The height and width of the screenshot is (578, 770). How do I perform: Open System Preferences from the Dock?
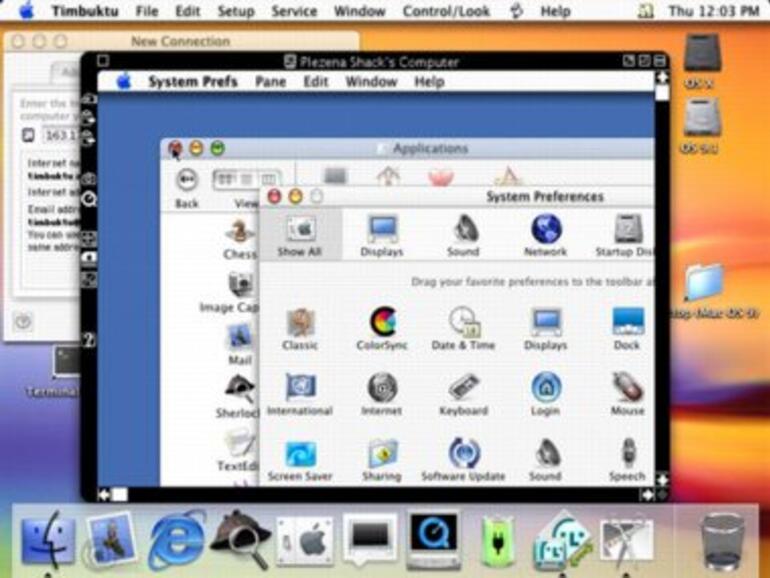305,540
